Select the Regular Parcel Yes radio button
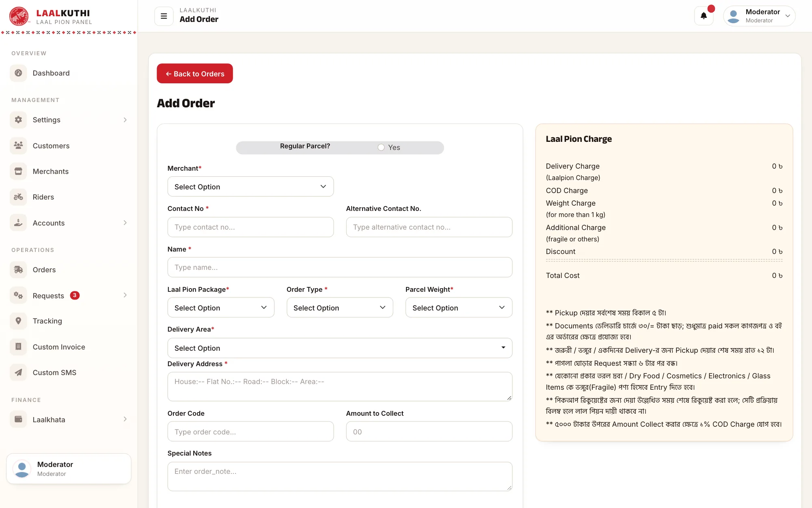This screenshot has width=812, height=508. (381, 148)
